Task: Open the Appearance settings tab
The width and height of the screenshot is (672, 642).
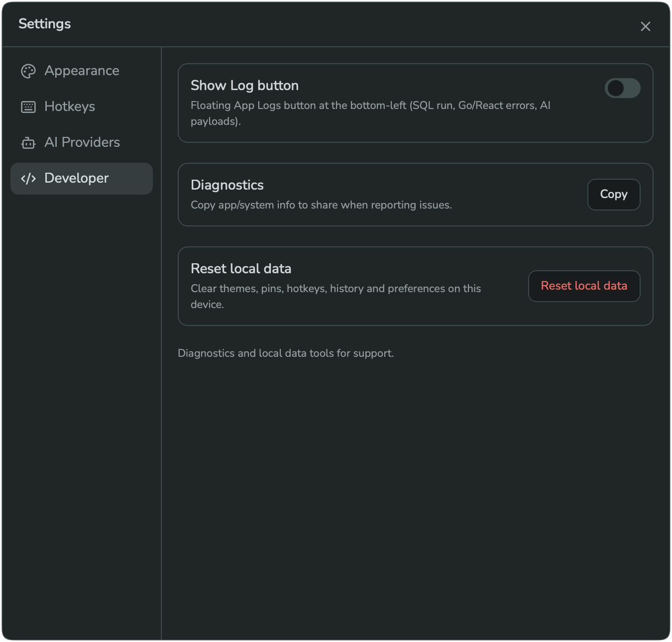Action: 82,71
